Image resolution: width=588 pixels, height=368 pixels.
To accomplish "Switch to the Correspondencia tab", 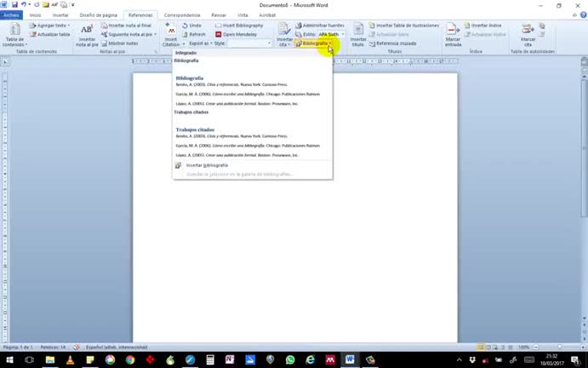I will [182, 15].
